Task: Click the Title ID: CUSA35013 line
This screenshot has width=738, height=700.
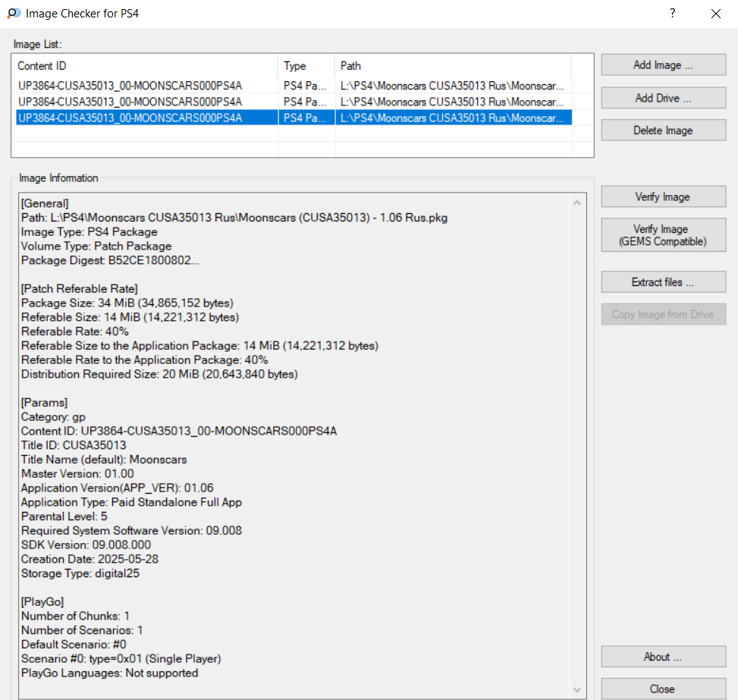Action: [74, 445]
